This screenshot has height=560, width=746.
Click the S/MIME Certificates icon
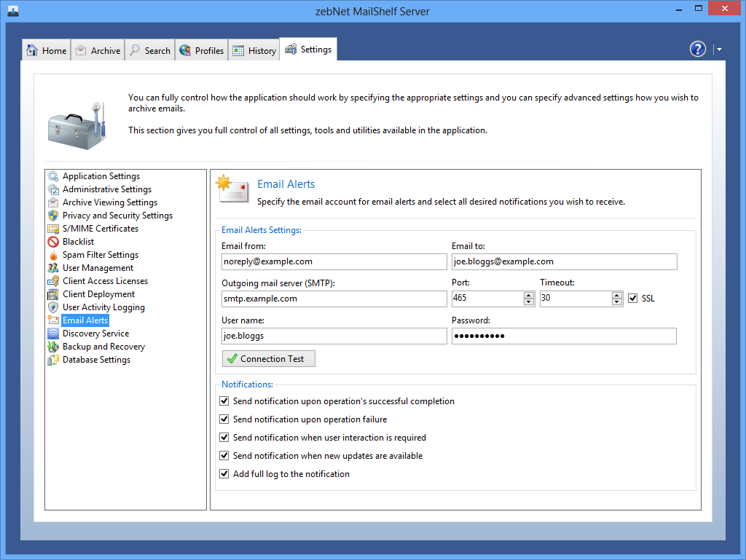coord(53,229)
